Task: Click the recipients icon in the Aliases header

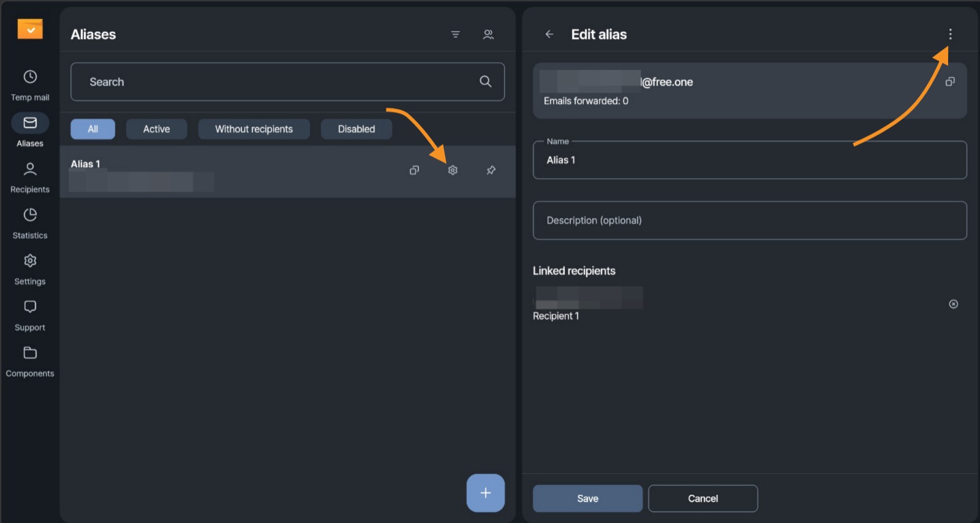Action: pyautogui.click(x=488, y=34)
